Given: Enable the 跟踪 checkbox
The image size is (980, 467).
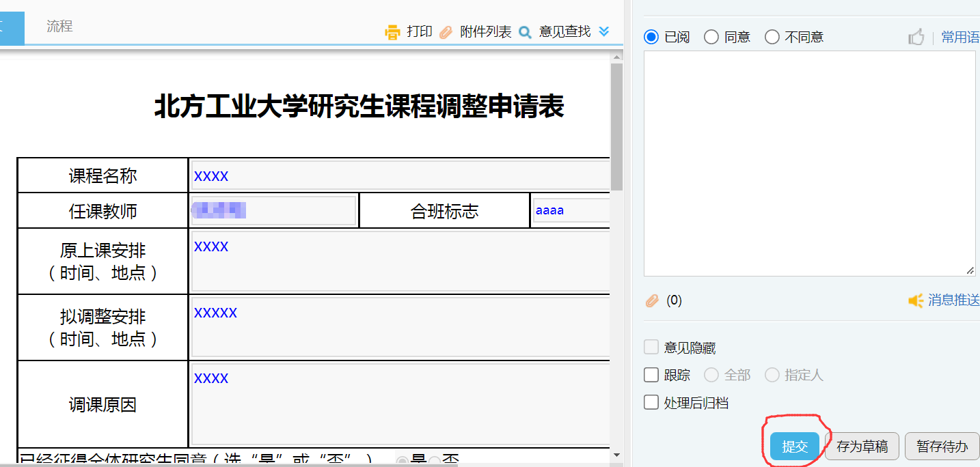Looking at the screenshot, I should 651,375.
